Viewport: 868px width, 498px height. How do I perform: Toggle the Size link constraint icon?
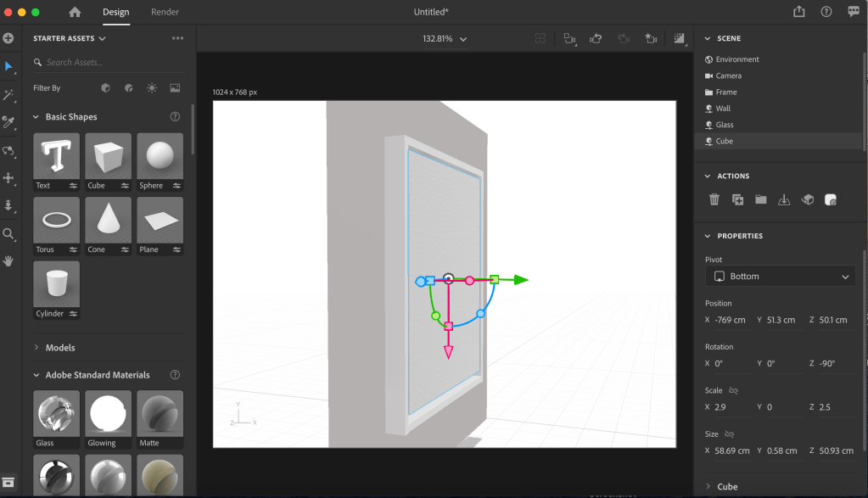729,434
